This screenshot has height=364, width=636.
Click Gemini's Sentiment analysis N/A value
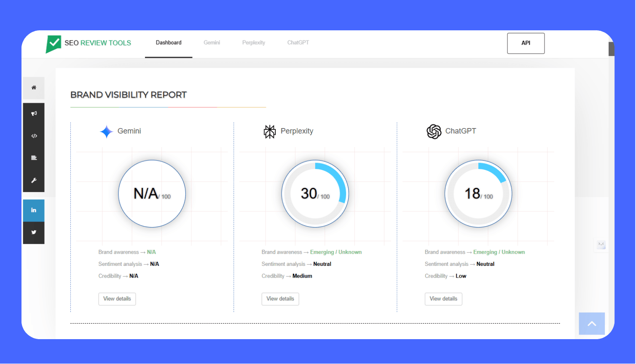tap(155, 264)
